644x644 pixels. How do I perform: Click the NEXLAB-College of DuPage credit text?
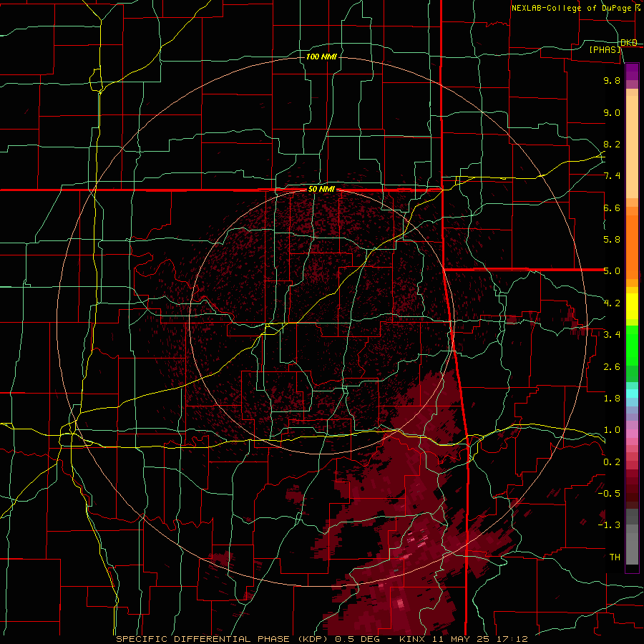click(571, 8)
